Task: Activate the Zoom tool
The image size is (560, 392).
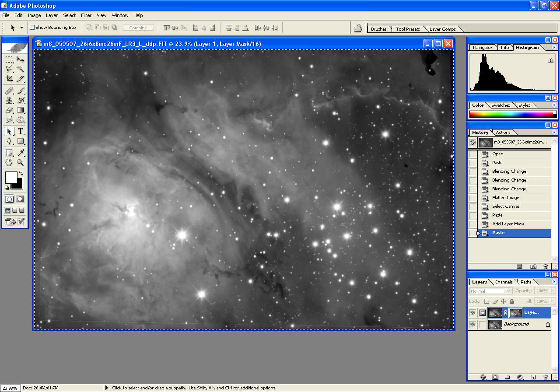Action: pos(21,162)
